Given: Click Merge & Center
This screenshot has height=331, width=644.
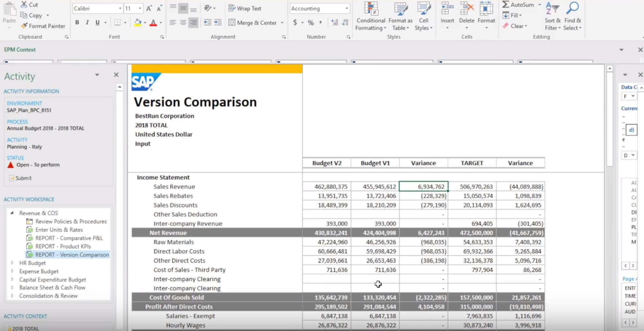Looking at the screenshot, I should [253, 23].
